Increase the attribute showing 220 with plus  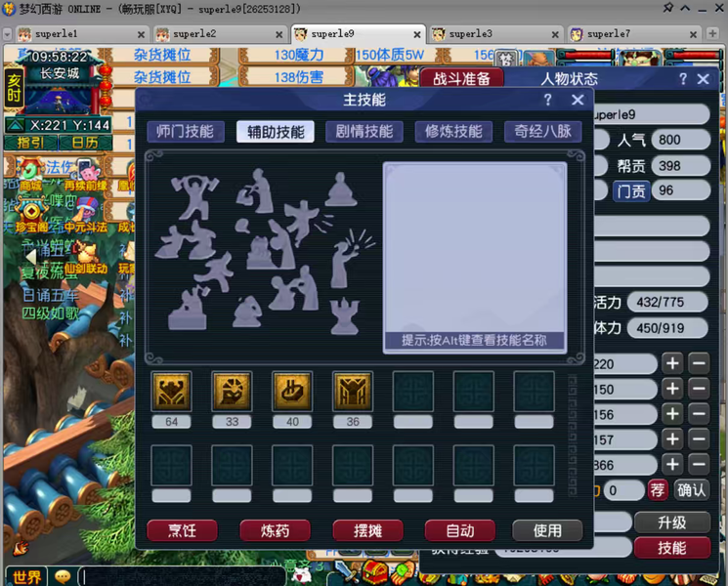coord(672,363)
